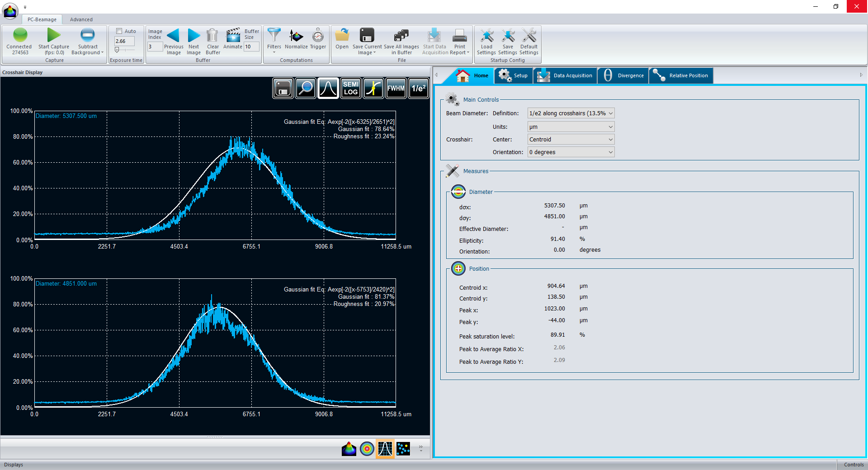Switch to the Divergence tab

[x=623, y=75]
